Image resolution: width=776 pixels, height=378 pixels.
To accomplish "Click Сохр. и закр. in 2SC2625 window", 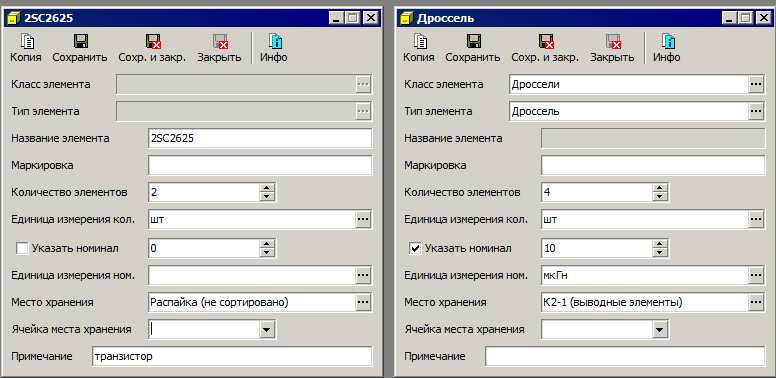I will click(x=152, y=48).
